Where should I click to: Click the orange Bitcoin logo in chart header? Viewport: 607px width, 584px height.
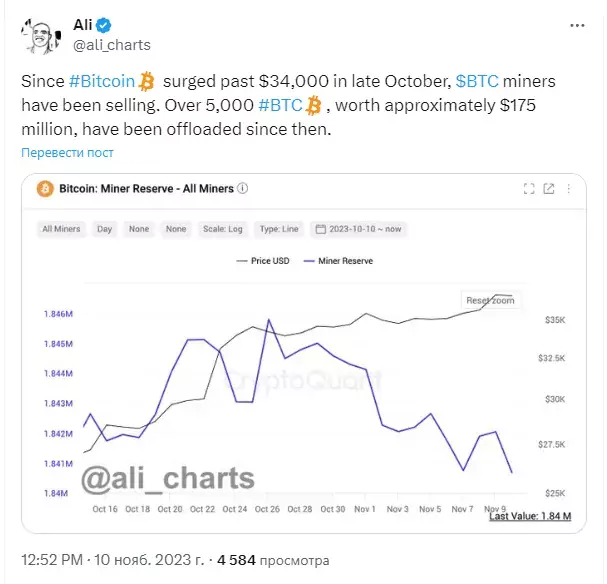point(45,189)
